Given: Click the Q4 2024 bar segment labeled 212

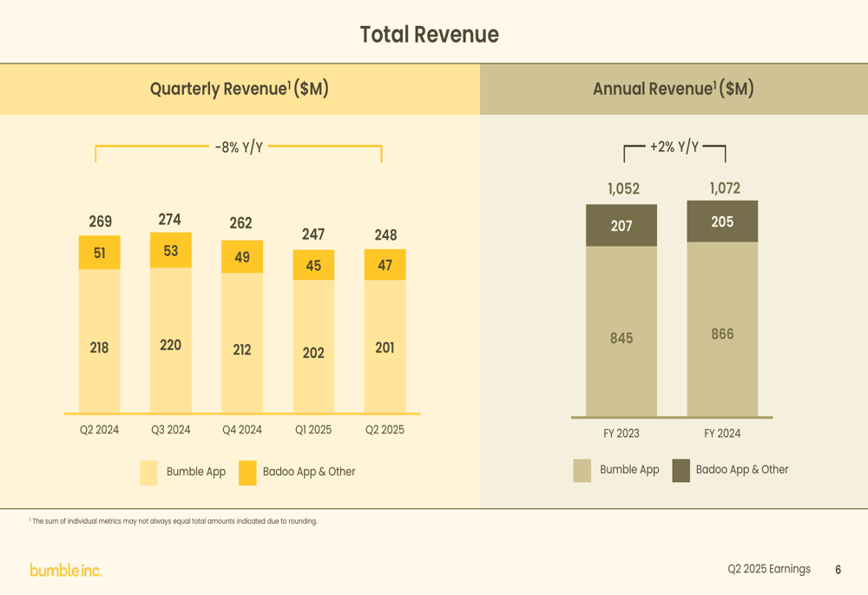Looking at the screenshot, I should click(242, 343).
